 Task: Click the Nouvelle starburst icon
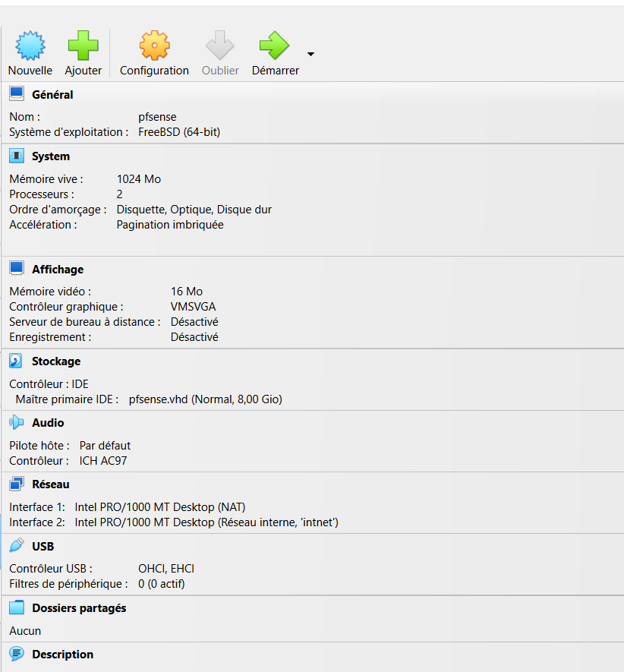[30, 46]
